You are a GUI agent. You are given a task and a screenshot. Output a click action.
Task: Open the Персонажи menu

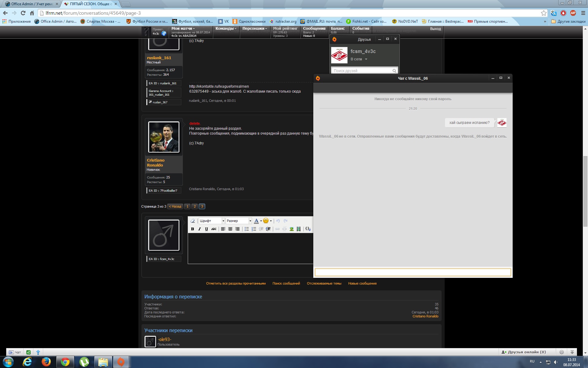click(254, 29)
